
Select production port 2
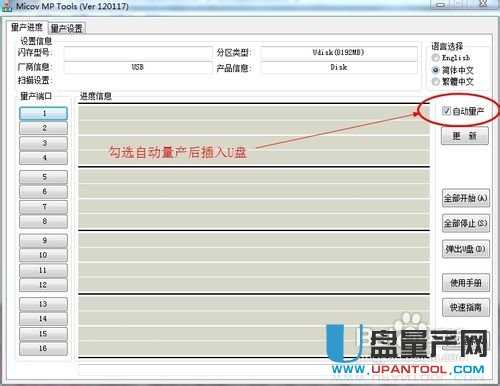pyautogui.click(x=44, y=128)
